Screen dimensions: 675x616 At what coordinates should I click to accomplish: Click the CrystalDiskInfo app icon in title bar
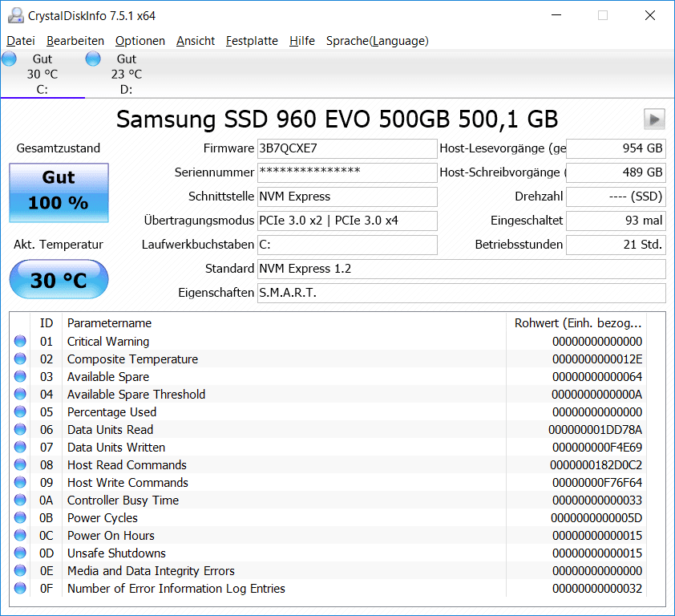[16, 15]
